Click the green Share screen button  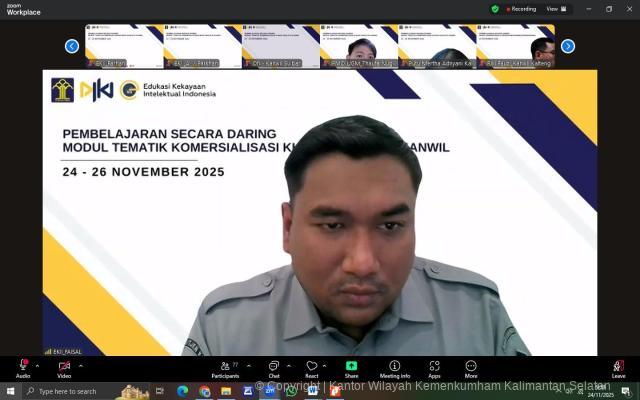coord(351,367)
